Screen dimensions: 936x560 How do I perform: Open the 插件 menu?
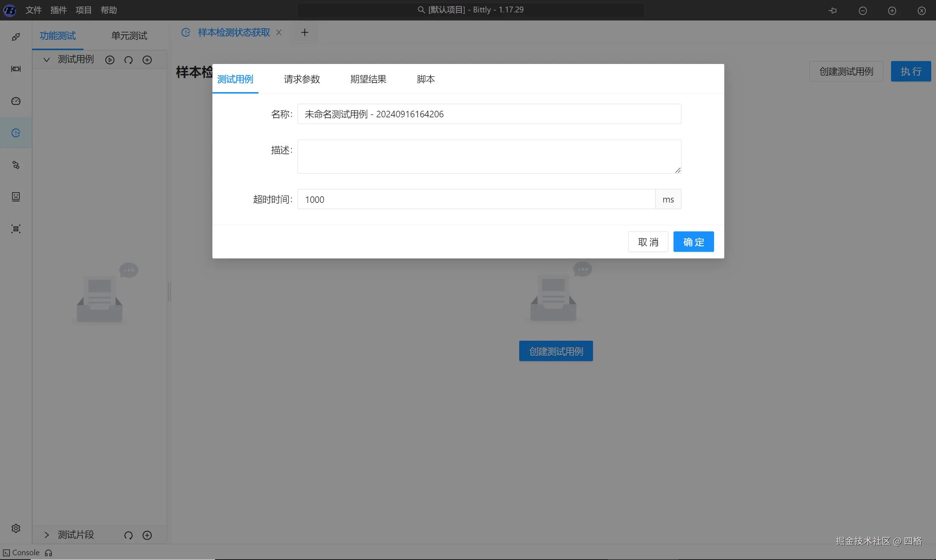coord(58,10)
